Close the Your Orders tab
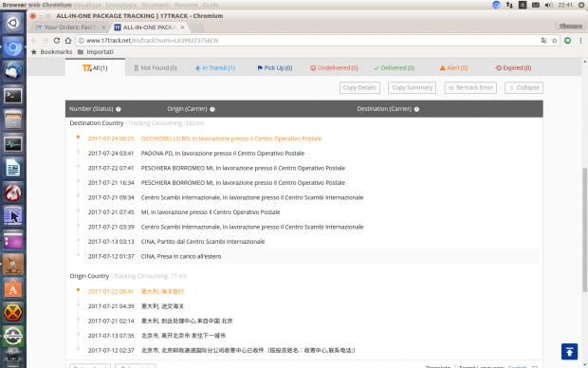This screenshot has height=368, width=588. (103, 28)
